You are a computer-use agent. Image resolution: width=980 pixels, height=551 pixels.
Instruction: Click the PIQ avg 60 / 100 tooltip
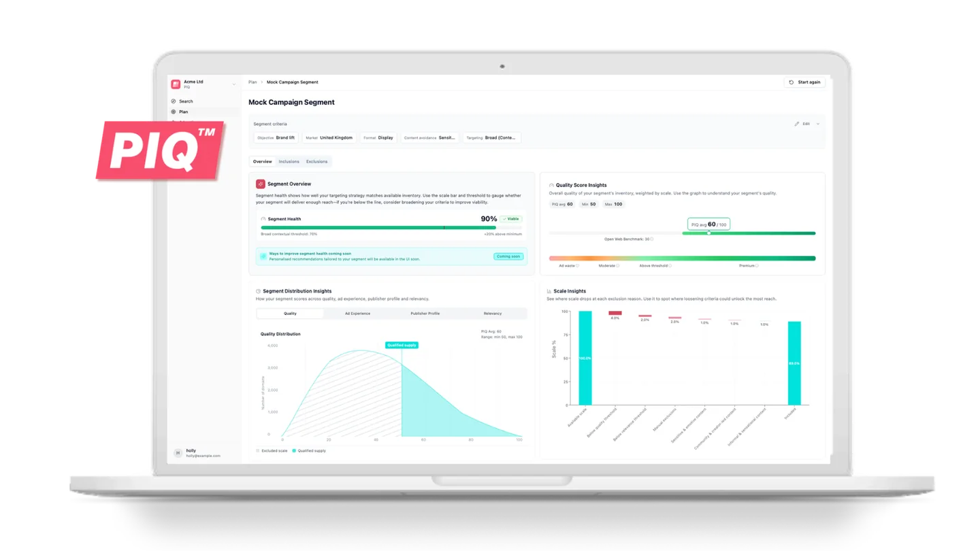click(709, 224)
